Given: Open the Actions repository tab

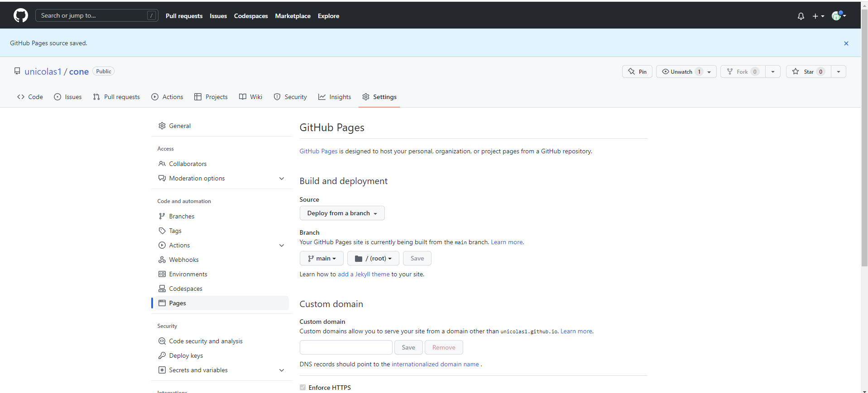Looking at the screenshot, I should pos(167,97).
